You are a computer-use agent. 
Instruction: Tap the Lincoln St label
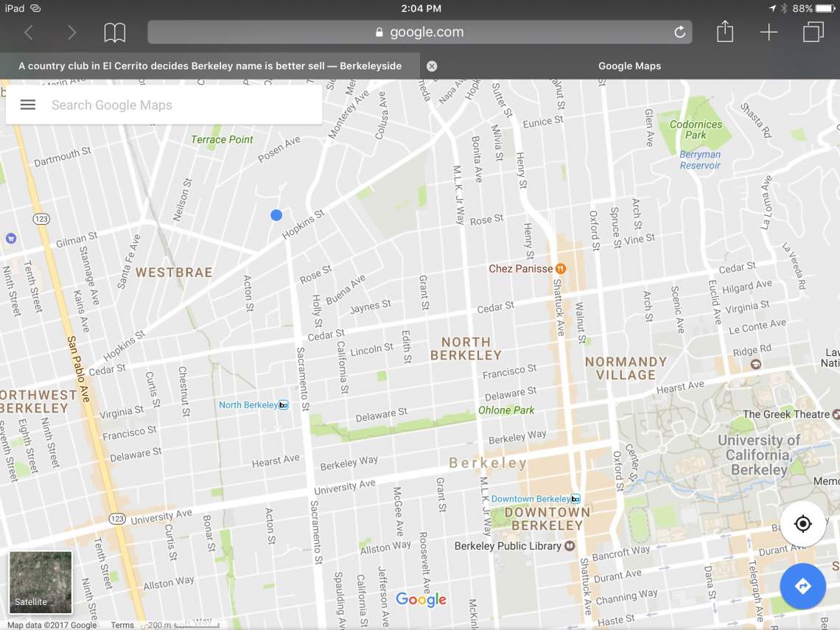(372, 350)
